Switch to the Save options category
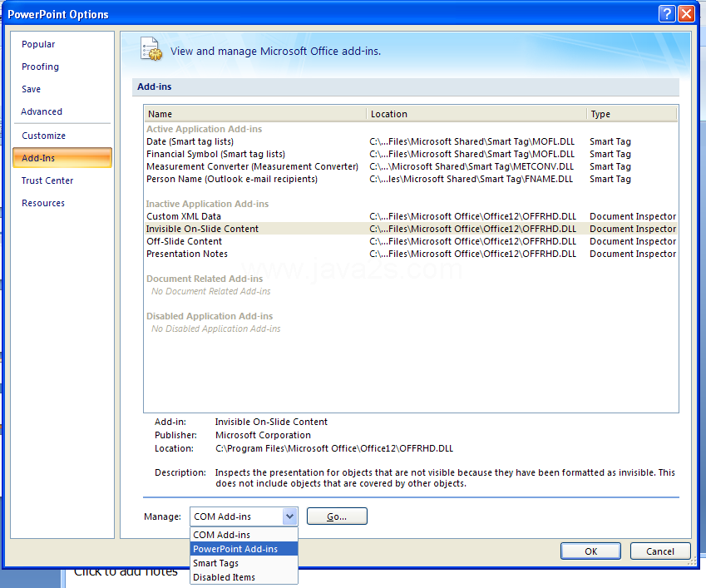This screenshot has height=588, width=706. pyautogui.click(x=31, y=89)
